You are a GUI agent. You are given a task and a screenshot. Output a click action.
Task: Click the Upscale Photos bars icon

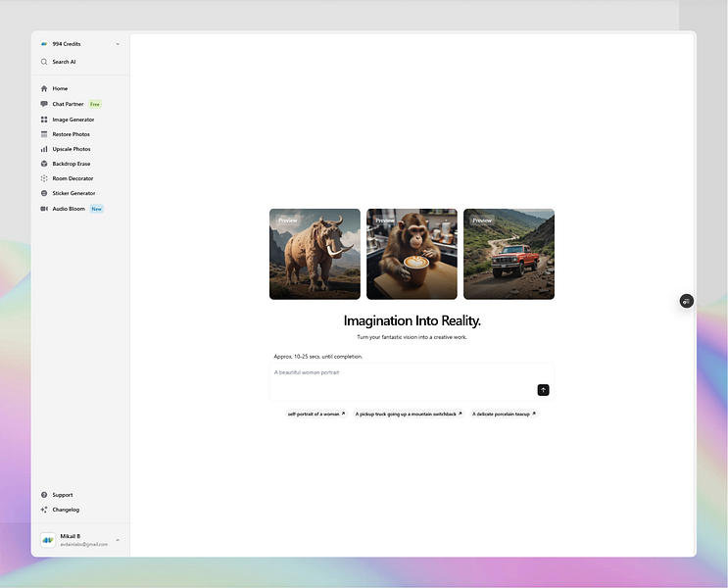tap(44, 149)
